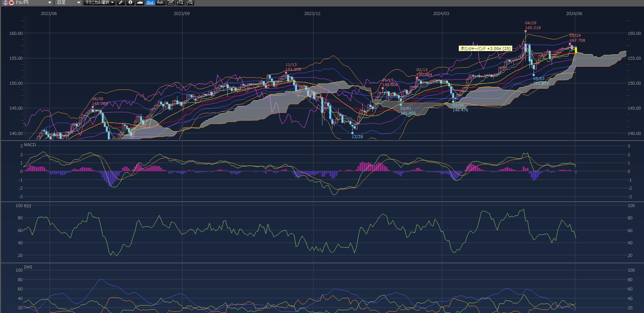Click the DMI panel label
Viewport: 644px width, 313px height.
[28, 267]
